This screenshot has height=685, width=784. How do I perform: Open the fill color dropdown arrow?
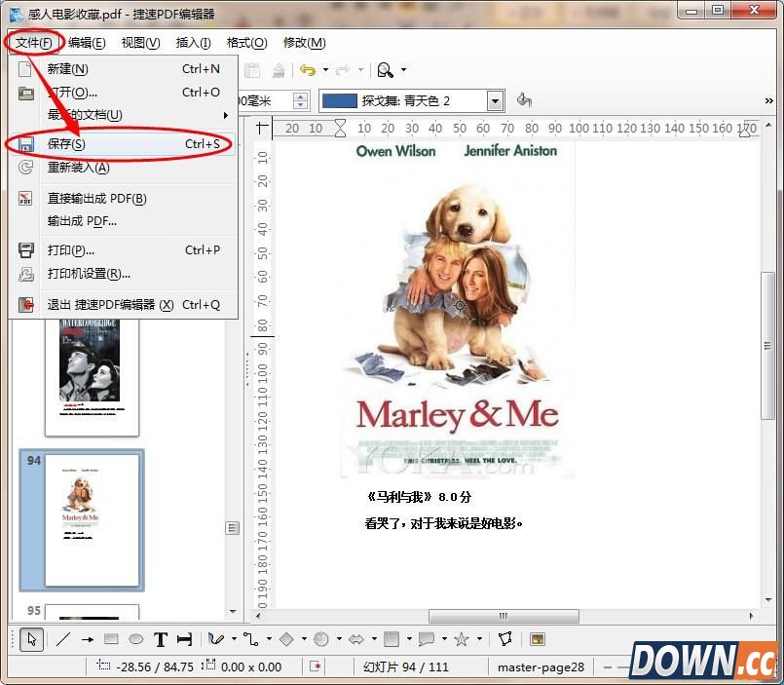(495, 100)
